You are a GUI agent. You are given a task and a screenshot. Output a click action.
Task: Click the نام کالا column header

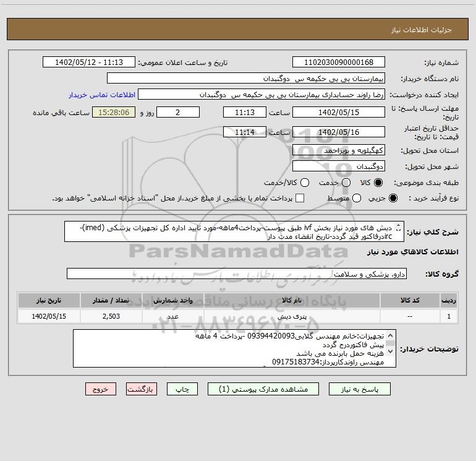[x=292, y=300]
